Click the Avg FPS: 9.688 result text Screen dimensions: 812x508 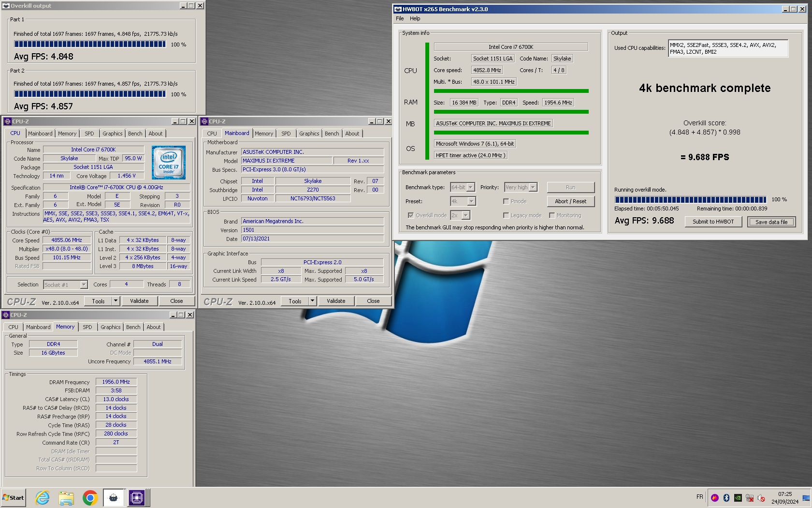(x=644, y=221)
